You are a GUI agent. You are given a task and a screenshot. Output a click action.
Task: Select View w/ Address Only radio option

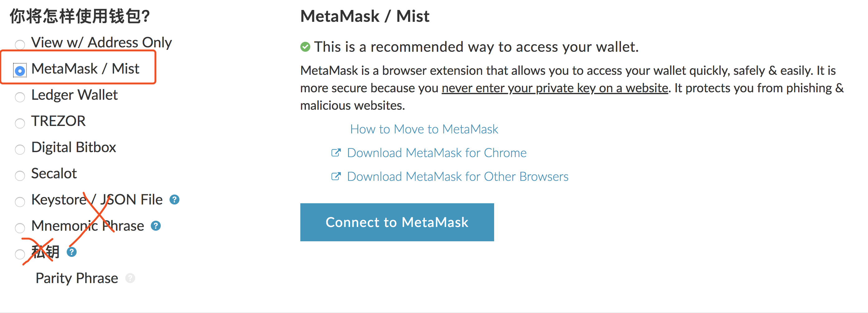click(x=20, y=44)
